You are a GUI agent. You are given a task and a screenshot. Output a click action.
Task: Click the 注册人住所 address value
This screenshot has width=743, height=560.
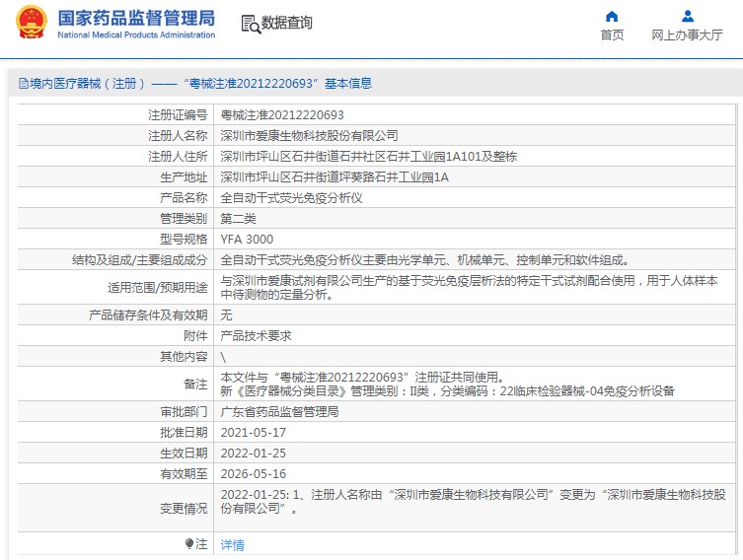pos(369,157)
